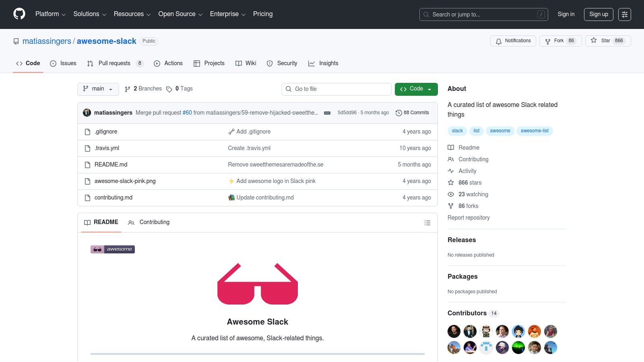
Task: Expand the Platform menu
Action: [x=50, y=14]
